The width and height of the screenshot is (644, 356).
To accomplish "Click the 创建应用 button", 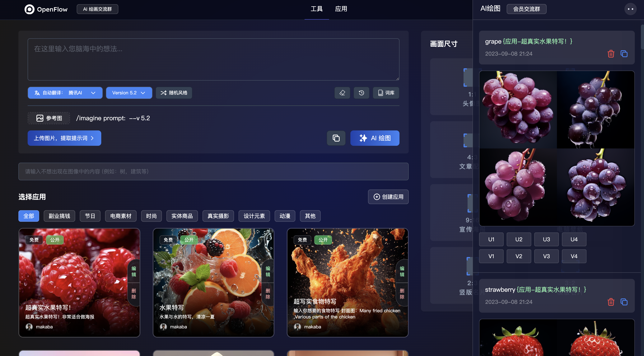I will coord(388,197).
